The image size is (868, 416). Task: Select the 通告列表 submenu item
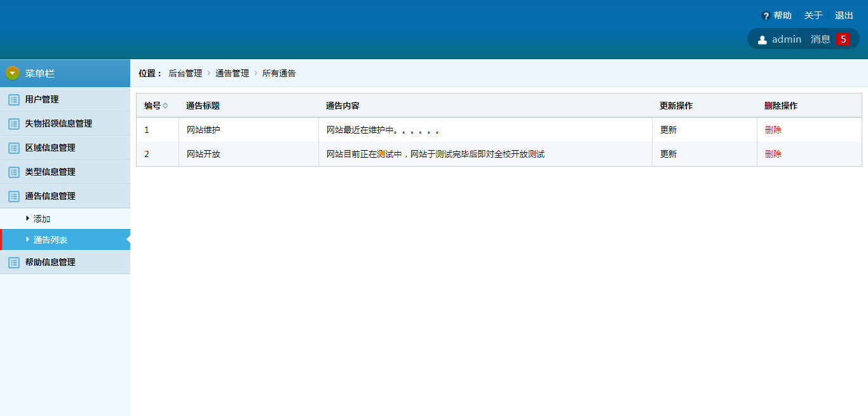point(65,240)
